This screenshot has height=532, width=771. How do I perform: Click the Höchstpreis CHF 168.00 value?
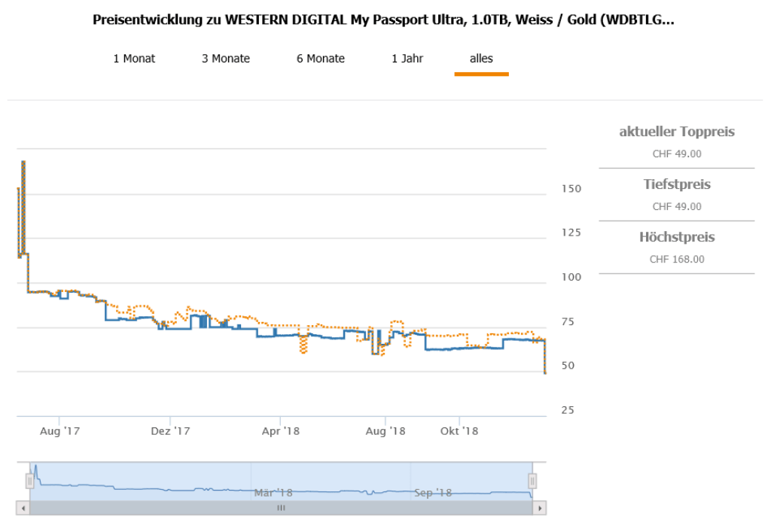click(676, 259)
